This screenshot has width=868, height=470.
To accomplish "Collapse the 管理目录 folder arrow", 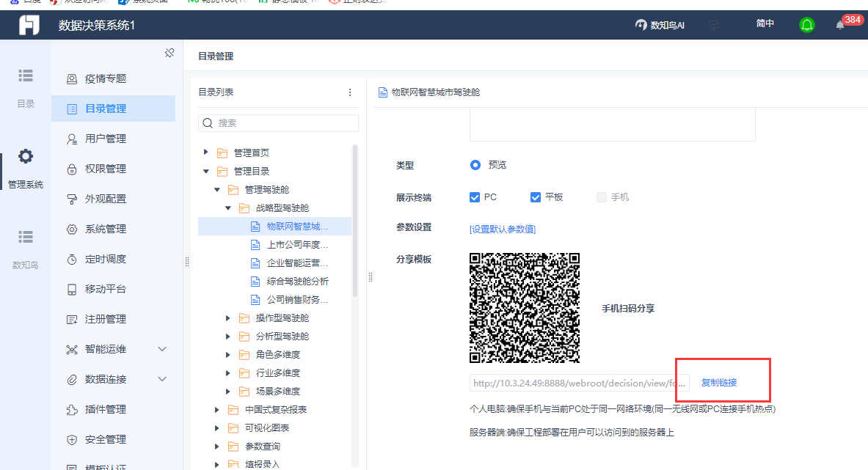I will click(206, 171).
